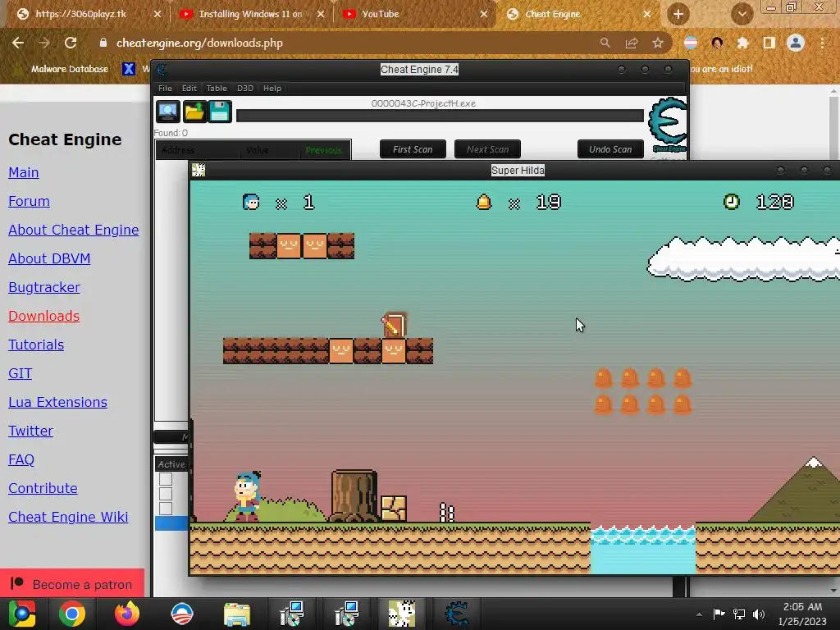Open the Cheat Engine logo settings icon
This screenshot has height=630, width=840.
point(668,125)
